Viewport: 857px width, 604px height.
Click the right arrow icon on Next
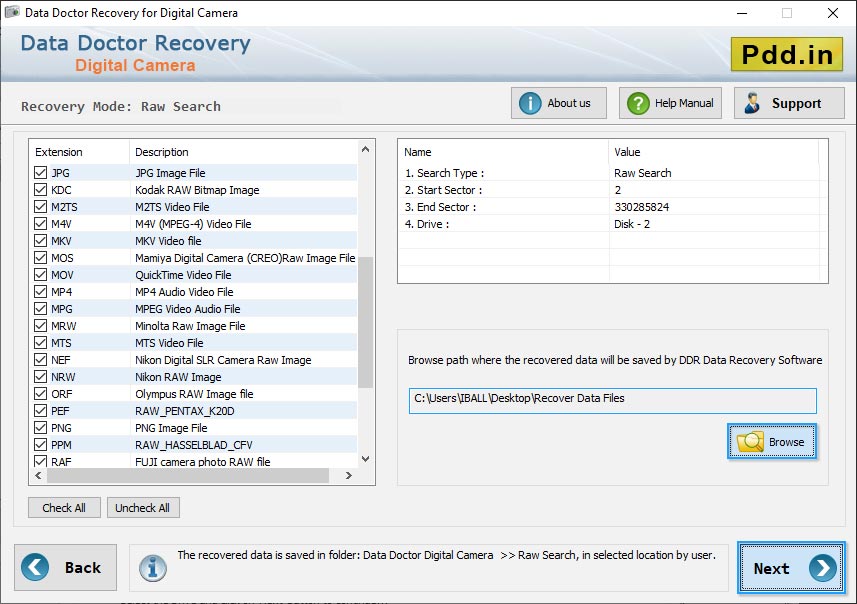tap(823, 568)
